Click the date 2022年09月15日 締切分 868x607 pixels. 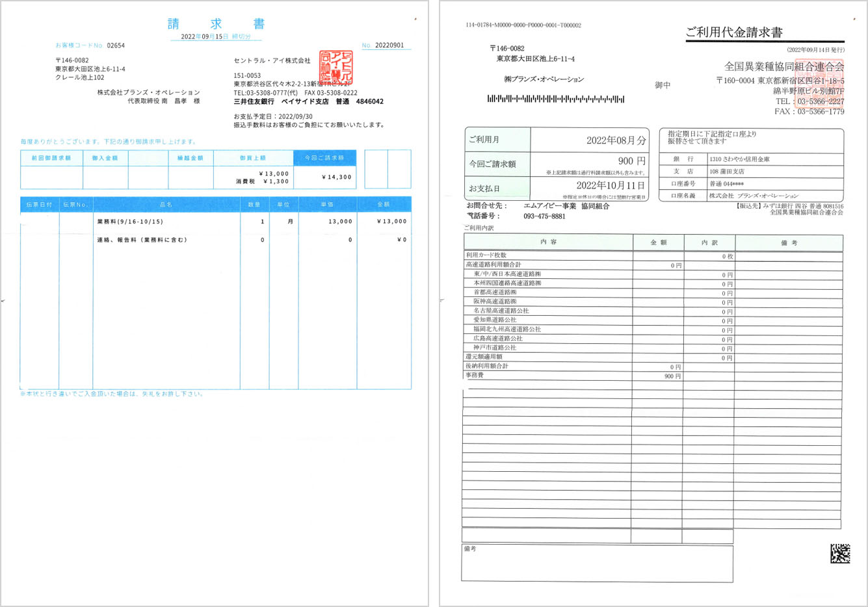tap(215, 37)
